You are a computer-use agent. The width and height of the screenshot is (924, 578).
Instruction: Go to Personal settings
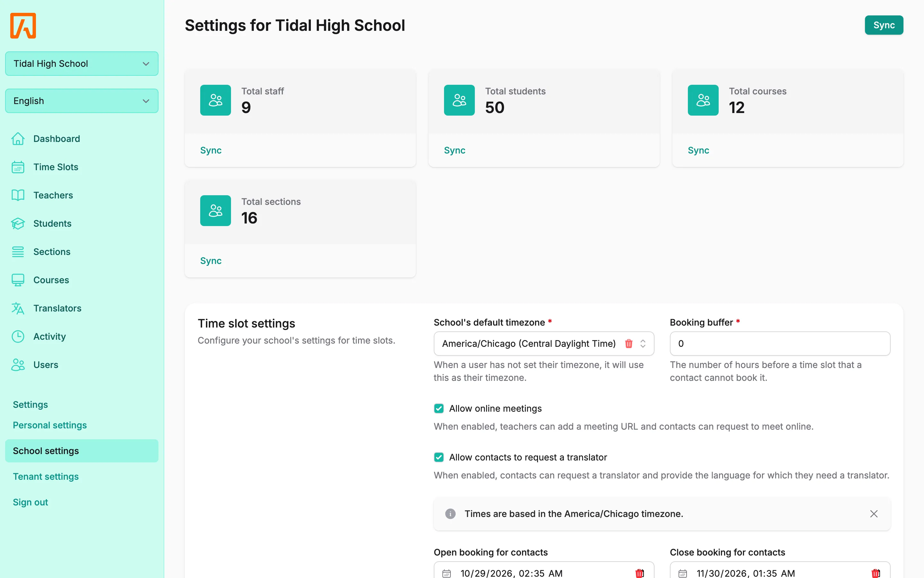point(50,425)
